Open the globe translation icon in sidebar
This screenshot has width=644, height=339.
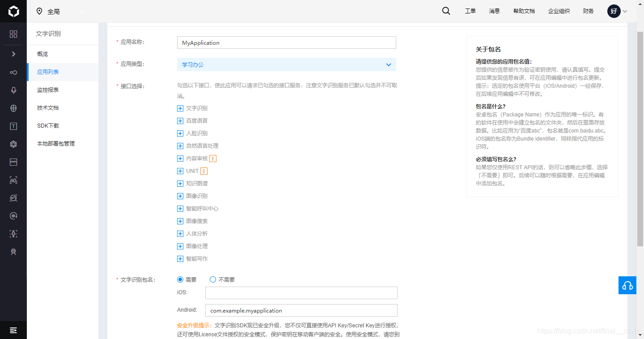click(13, 108)
